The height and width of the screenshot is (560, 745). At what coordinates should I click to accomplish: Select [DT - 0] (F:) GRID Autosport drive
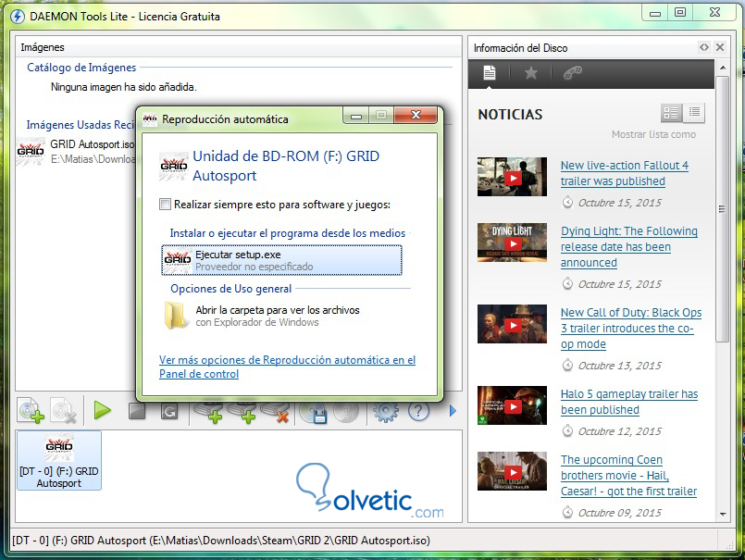59,460
